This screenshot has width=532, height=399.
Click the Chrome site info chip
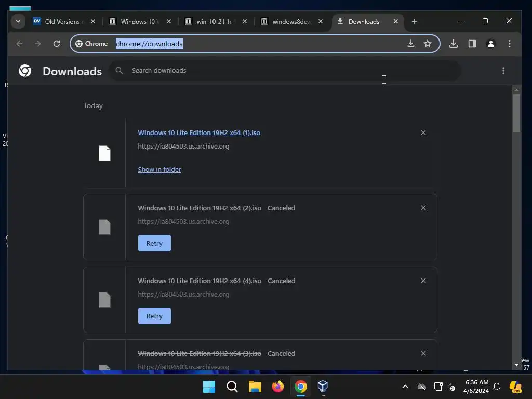(x=91, y=44)
